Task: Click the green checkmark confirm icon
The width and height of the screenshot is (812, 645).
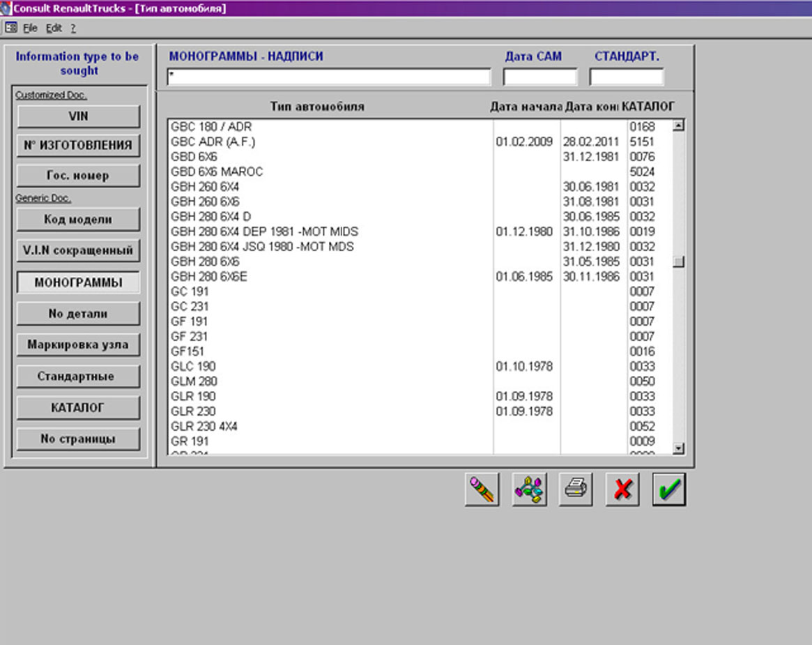Action: click(x=669, y=490)
